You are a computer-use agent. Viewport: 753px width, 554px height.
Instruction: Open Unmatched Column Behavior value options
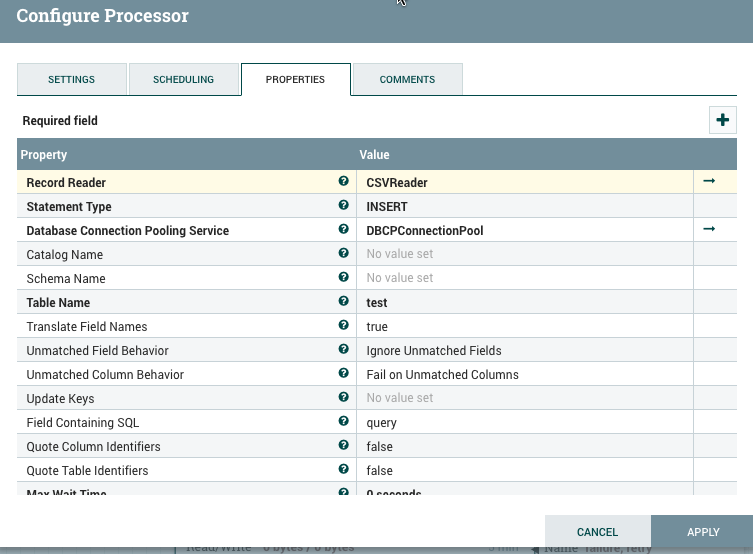tap(524, 375)
